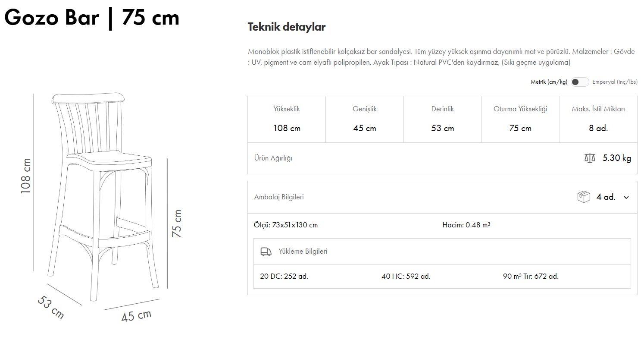Click the "Maks. İstif Miktarı" column label
The height and width of the screenshot is (340, 644).
pos(598,109)
